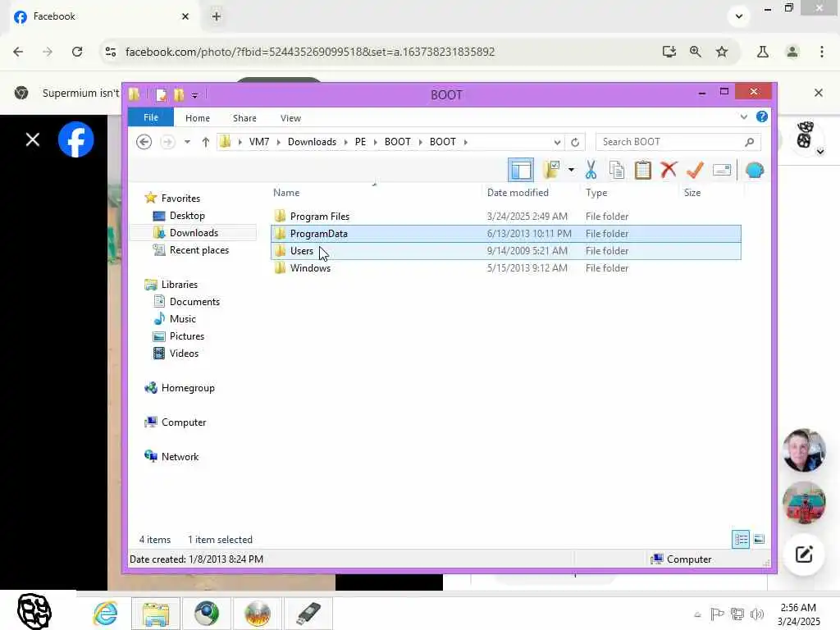Open Videos library
Viewport: 840px width, 630px height.
click(184, 353)
